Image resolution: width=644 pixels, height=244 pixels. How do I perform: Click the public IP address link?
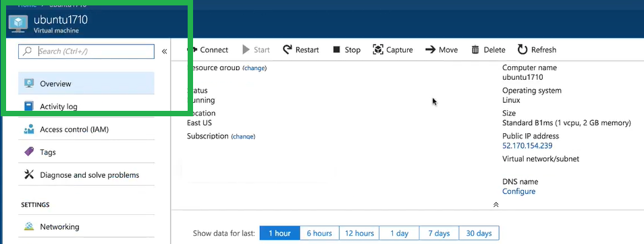click(x=527, y=146)
